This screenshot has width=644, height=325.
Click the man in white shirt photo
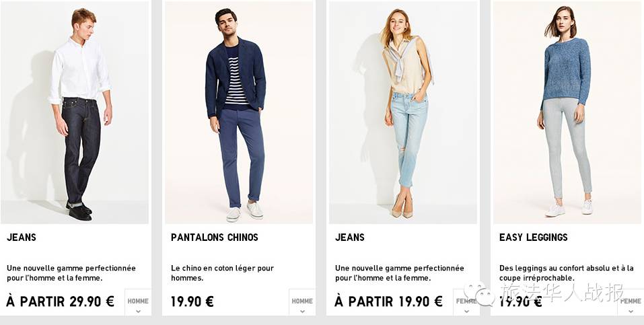point(75,112)
